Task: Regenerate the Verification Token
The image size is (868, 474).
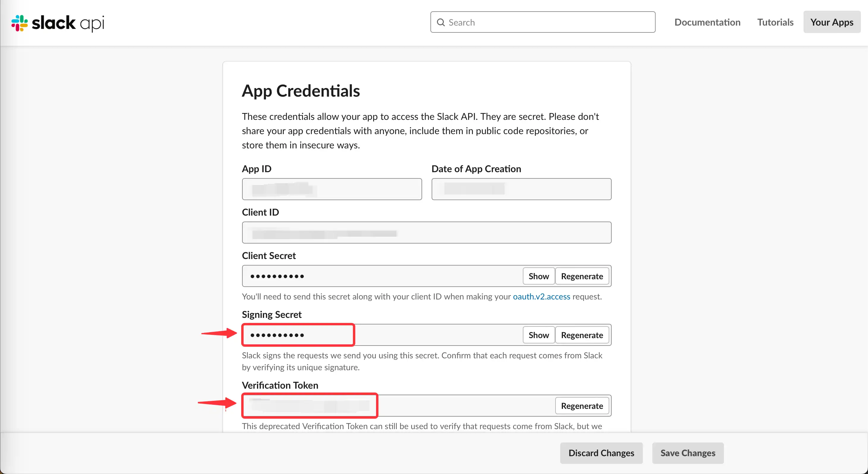Action: pos(582,406)
